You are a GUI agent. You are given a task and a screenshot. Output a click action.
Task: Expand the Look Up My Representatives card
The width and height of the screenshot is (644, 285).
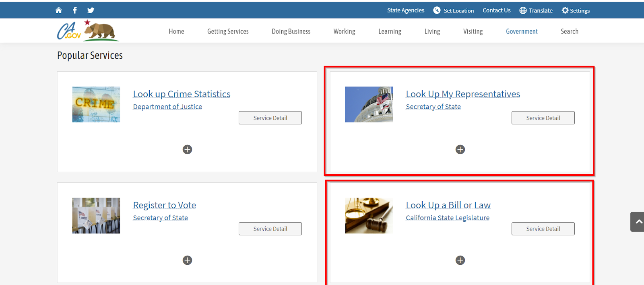click(x=460, y=150)
